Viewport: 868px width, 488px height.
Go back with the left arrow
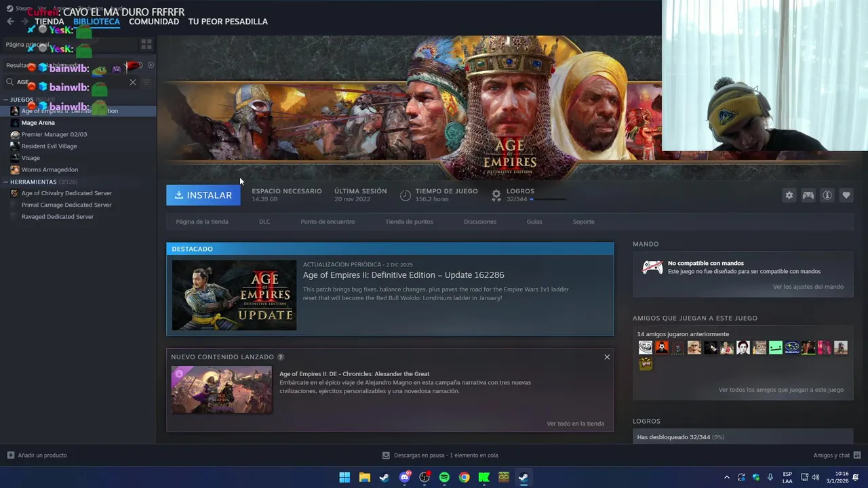[10, 22]
